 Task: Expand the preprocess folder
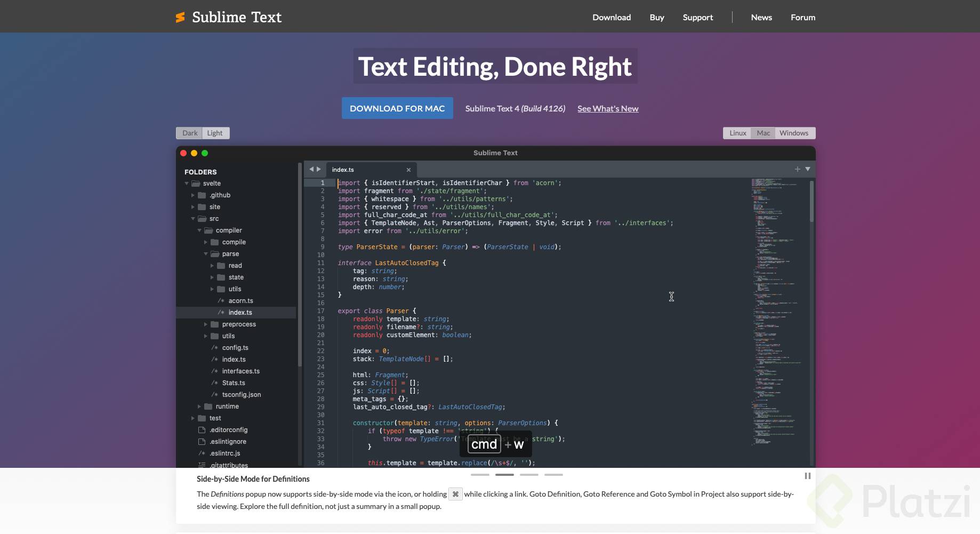pos(206,324)
